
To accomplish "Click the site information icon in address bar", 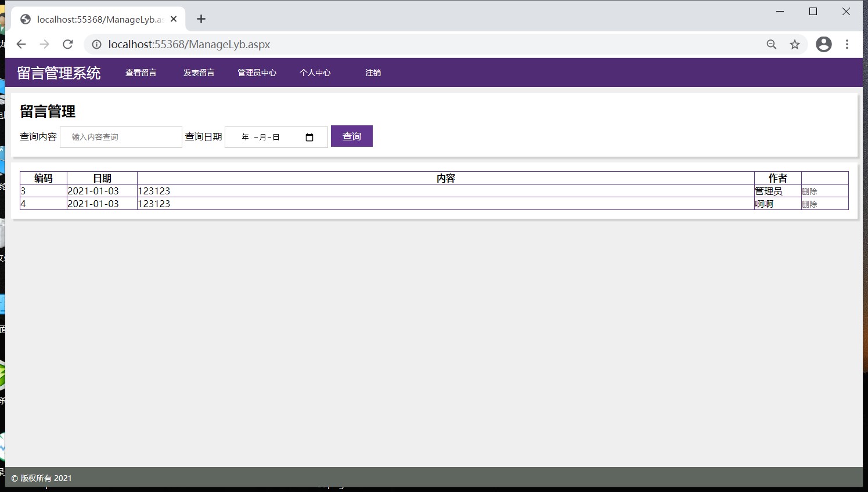I will tap(96, 45).
